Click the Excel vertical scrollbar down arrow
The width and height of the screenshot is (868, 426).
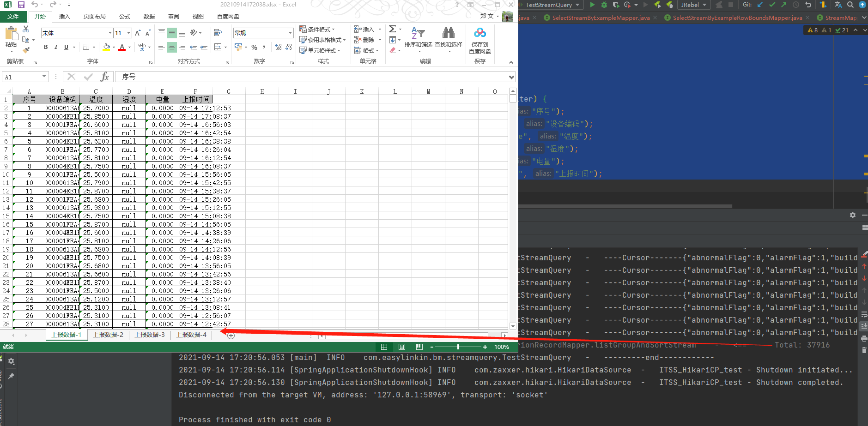pos(513,326)
